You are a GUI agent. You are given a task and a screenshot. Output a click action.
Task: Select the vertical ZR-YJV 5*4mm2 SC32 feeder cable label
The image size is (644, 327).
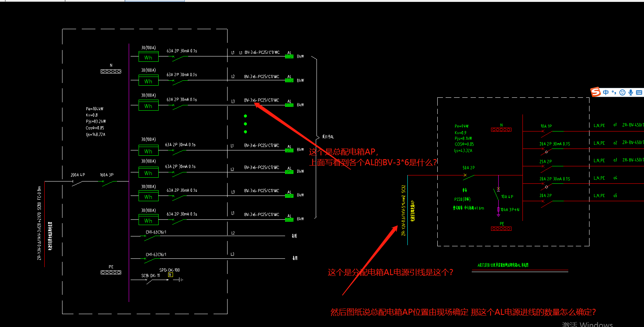point(404,210)
